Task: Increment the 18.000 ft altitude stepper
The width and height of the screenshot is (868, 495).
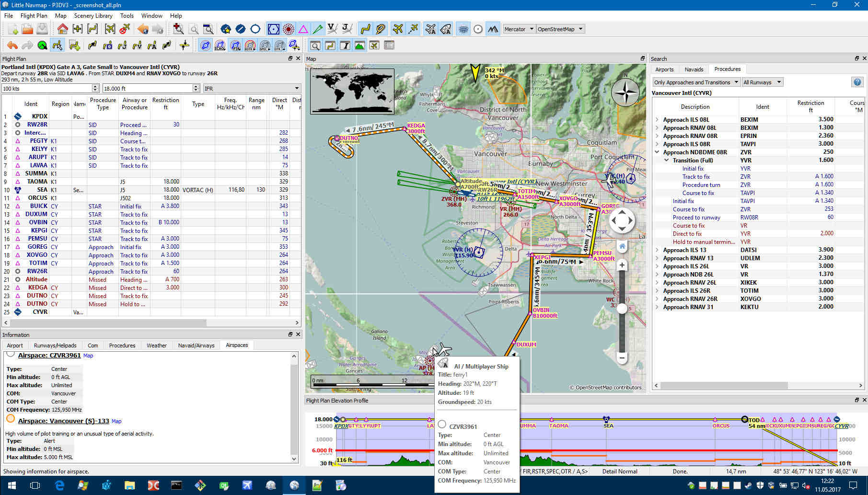Action: point(196,86)
